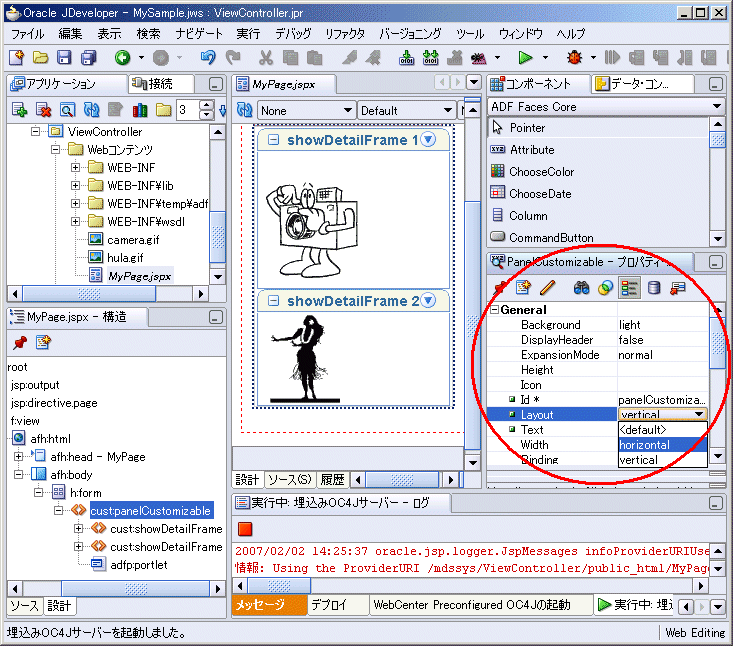Click the Debug ladybug icon
The image size is (733, 646).
click(x=575, y=57)
